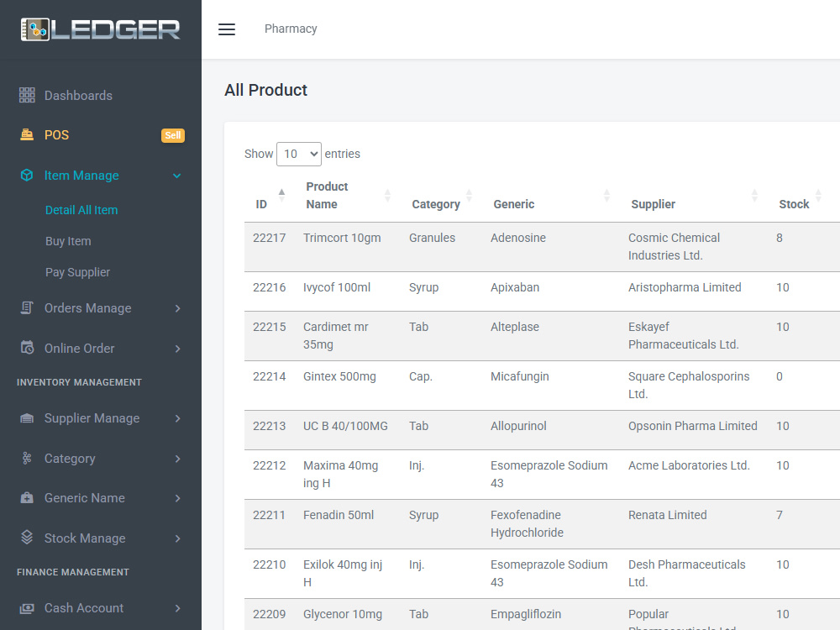
Task: Select product Maxima 40mg ing H
Action: point(341,474)
